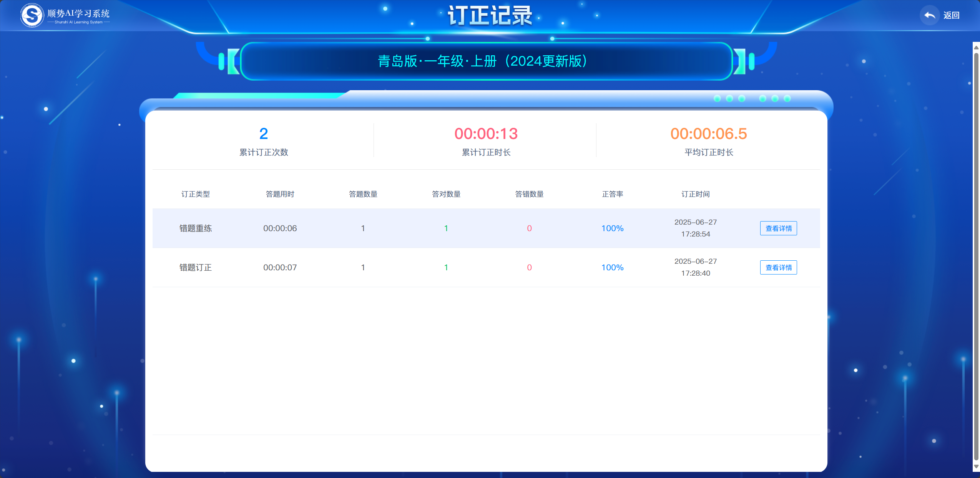
Task: Click the back arrow icon
Action: [x=930, y=15]
